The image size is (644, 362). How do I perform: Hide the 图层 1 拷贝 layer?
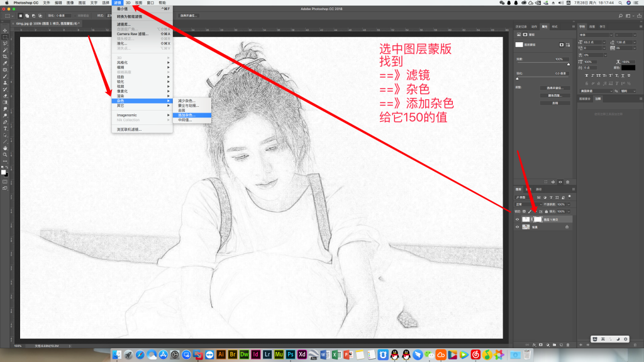[x=518, y=219]
